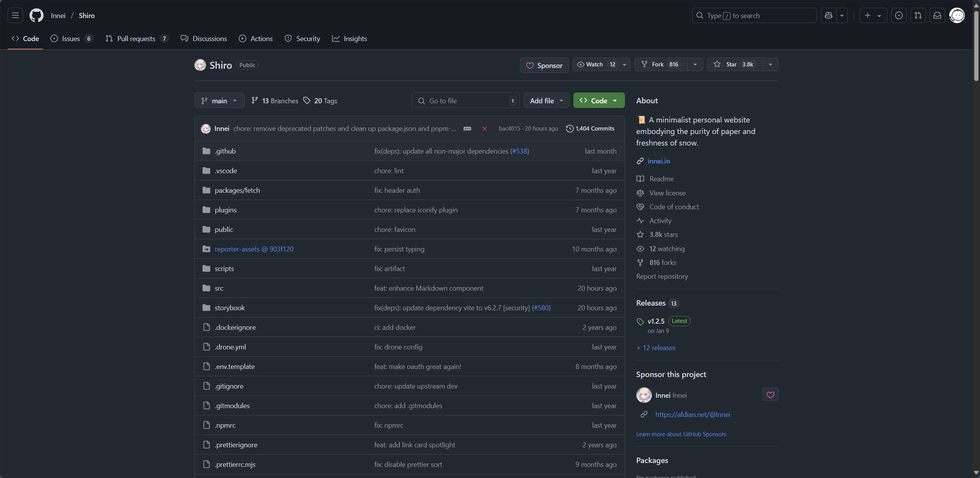The image size is (980, 478).
Task: Click the reporter-assets submodule icon
Action: point(206,249)
